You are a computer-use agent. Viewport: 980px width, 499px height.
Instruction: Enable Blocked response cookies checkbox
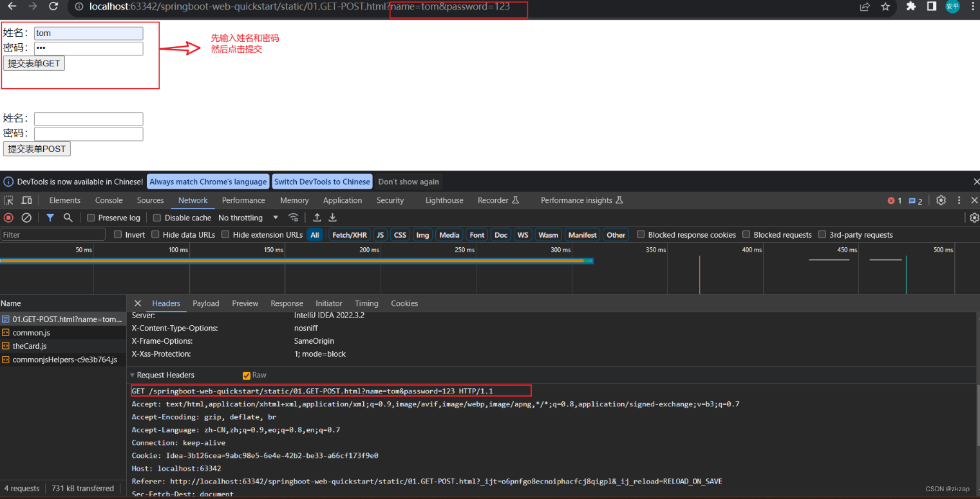(x=641, y=234)
